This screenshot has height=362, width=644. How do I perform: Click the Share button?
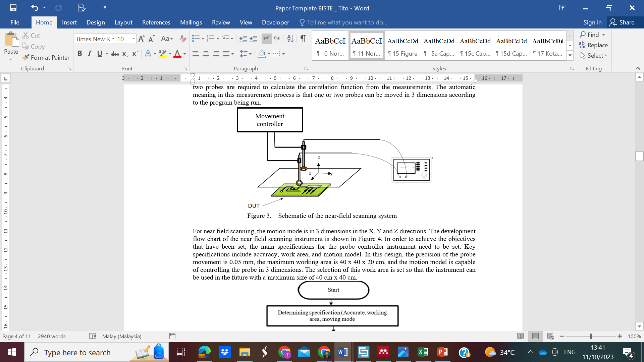(622, 22)
